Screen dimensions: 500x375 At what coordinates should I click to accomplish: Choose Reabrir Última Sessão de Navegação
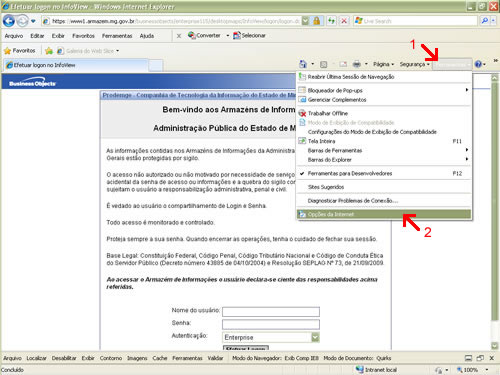(x=384, y=77)
